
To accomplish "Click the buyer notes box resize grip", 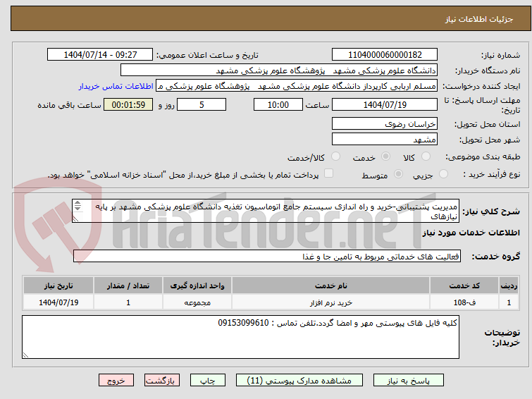I will pos(25,355).
